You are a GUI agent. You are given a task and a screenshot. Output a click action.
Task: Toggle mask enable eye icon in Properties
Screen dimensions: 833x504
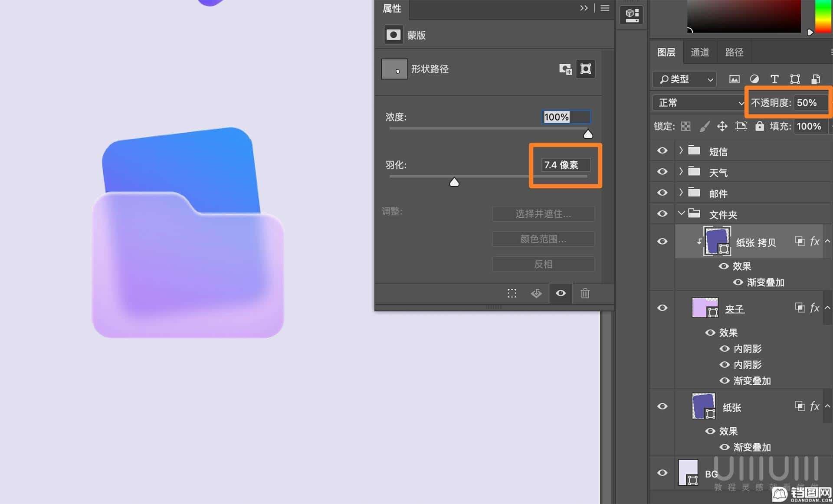click(561, 294)
